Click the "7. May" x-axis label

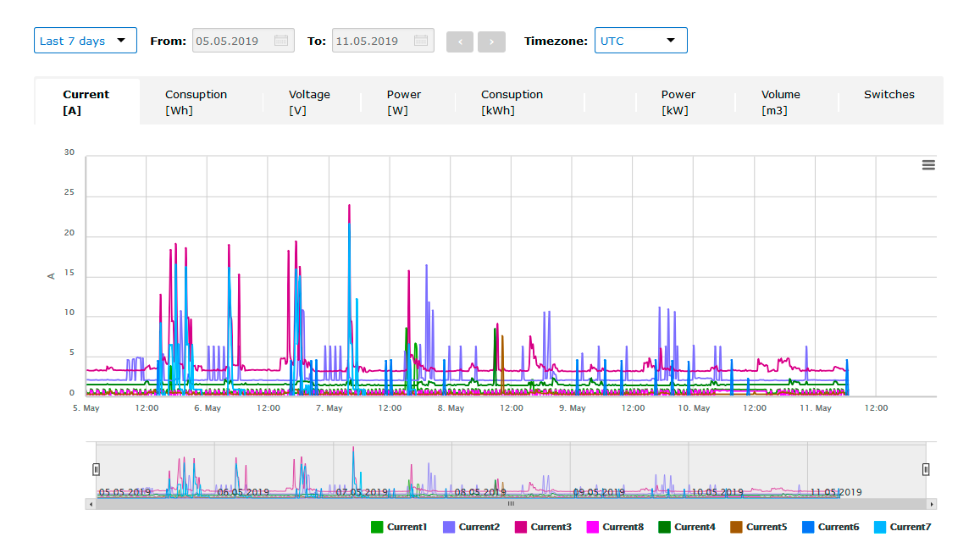[x=329, y=408]
